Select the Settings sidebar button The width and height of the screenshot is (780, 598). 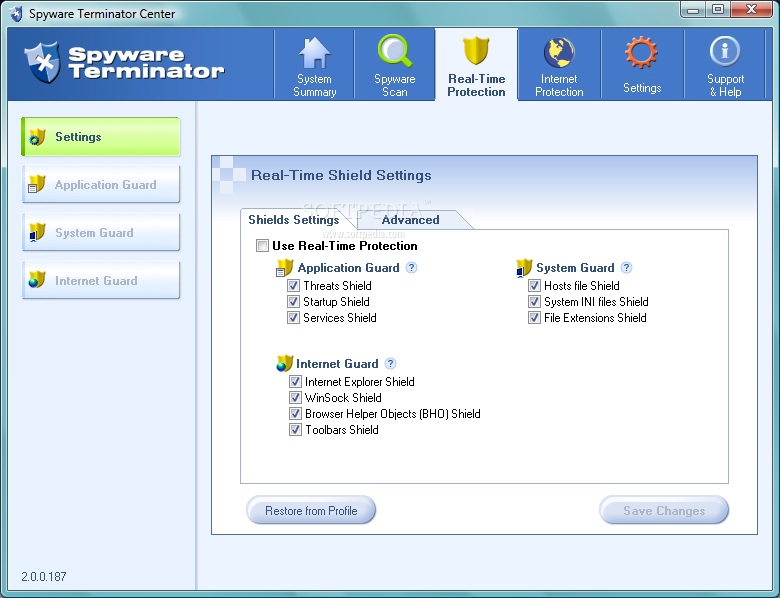[x=101, y=137]
